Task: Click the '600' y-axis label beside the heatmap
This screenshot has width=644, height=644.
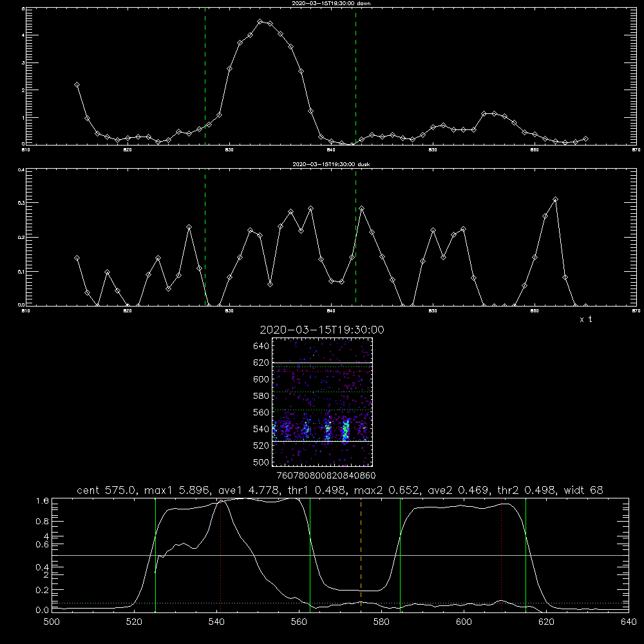Action: pos(261,379)
